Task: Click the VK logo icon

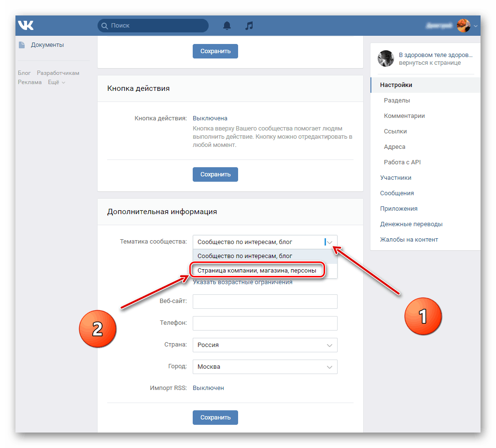Action: pyautogui.click(x=26, y=25)
